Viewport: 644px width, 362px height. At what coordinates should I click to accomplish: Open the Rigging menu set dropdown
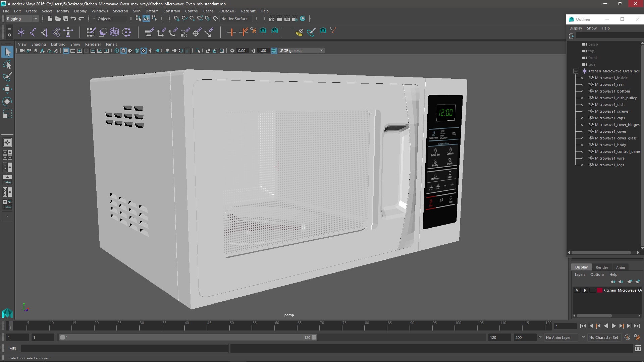(x=22, y=19)
